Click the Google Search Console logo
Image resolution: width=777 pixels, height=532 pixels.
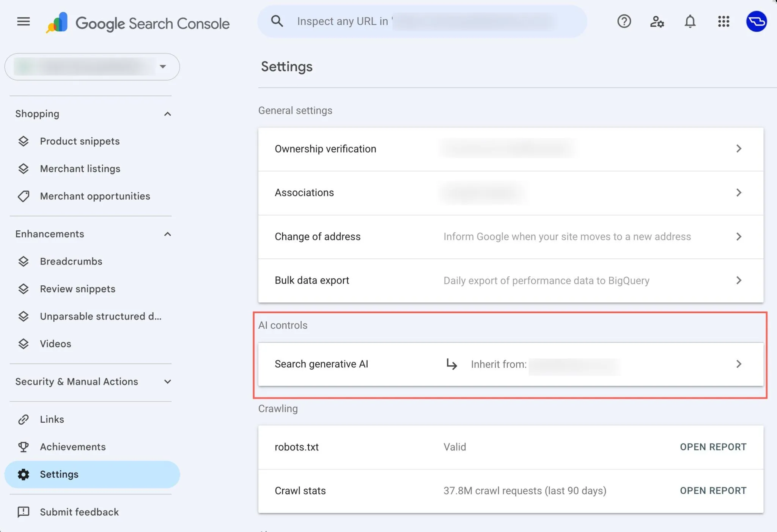tap(138, 23)
